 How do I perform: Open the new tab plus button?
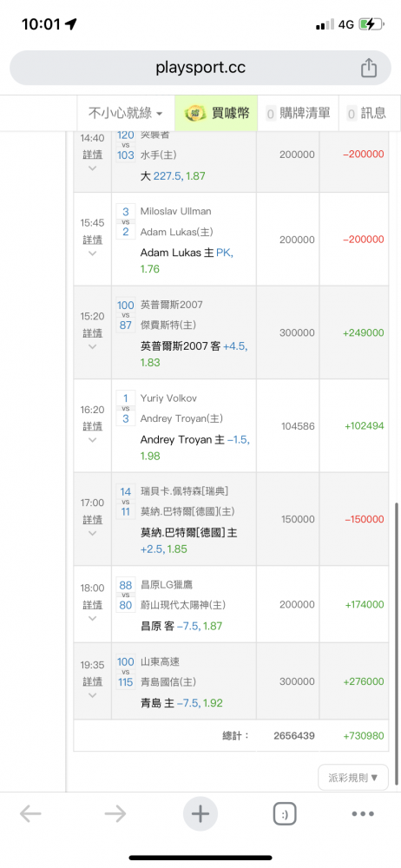[x=200, y=814]
